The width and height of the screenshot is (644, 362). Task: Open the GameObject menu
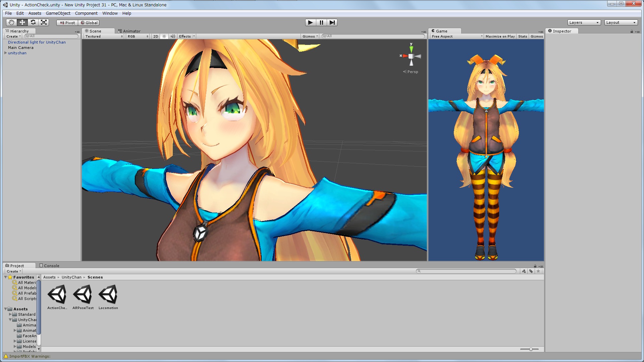pyautogui.click(x=58, y=13)
